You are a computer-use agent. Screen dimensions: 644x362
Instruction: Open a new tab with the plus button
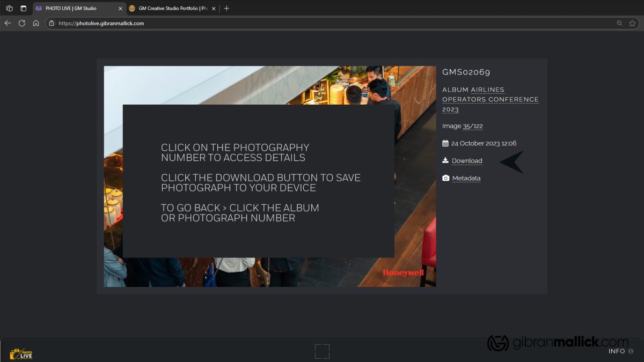click(x=226, y=9)
